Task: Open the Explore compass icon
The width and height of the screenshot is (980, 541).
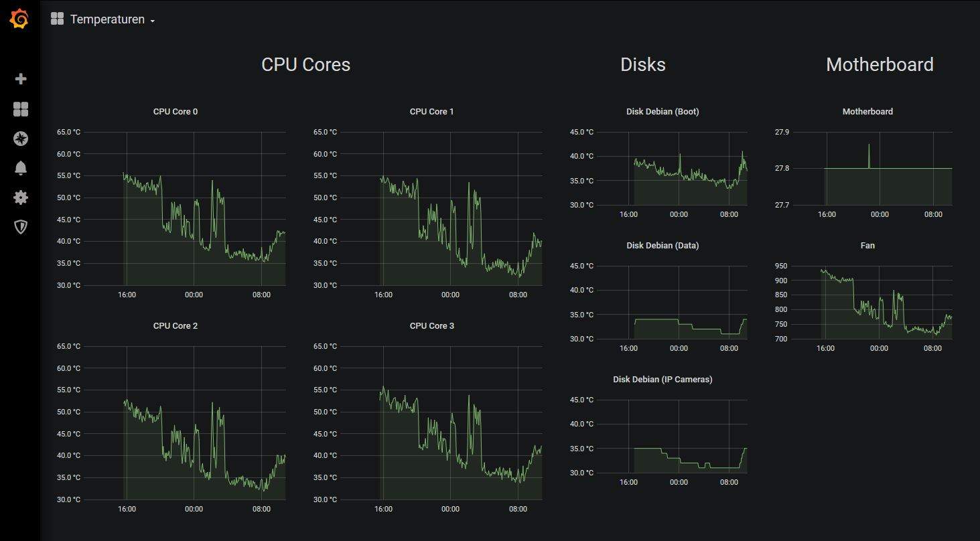Action: [21, 139]
